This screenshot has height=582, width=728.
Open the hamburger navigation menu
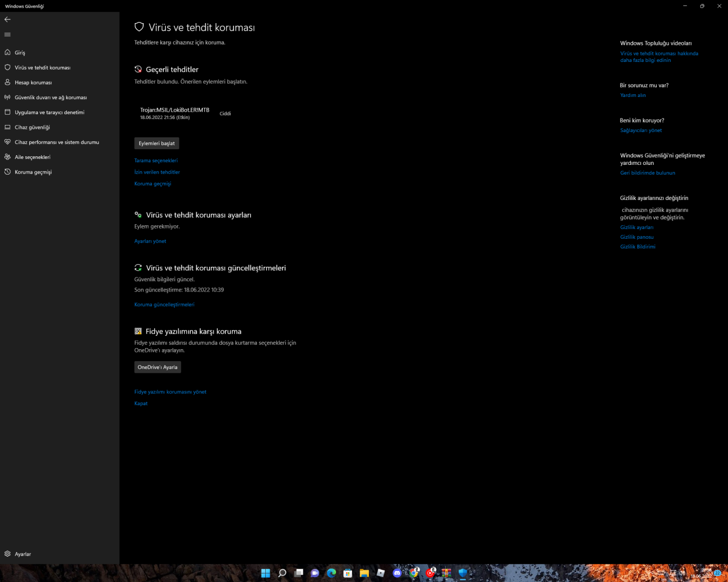[8, 34]
